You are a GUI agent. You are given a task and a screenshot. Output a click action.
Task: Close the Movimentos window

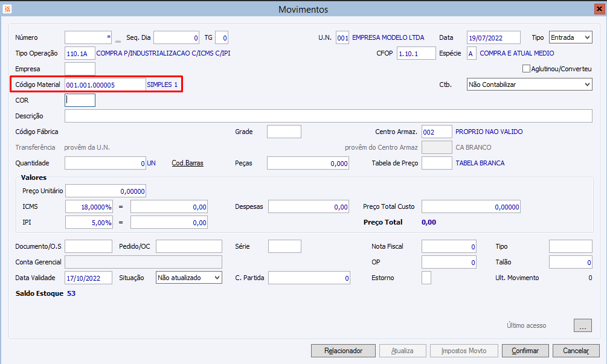(x=599, y=9)
